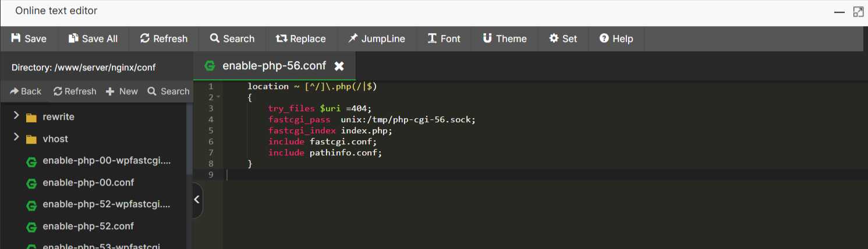Click the Save floppy disk icon

(16, 38)
